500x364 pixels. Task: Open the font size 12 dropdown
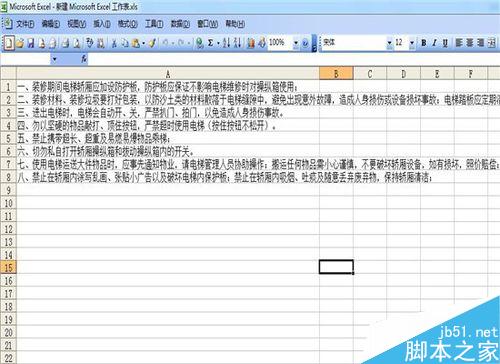click(x=412, y=43)
